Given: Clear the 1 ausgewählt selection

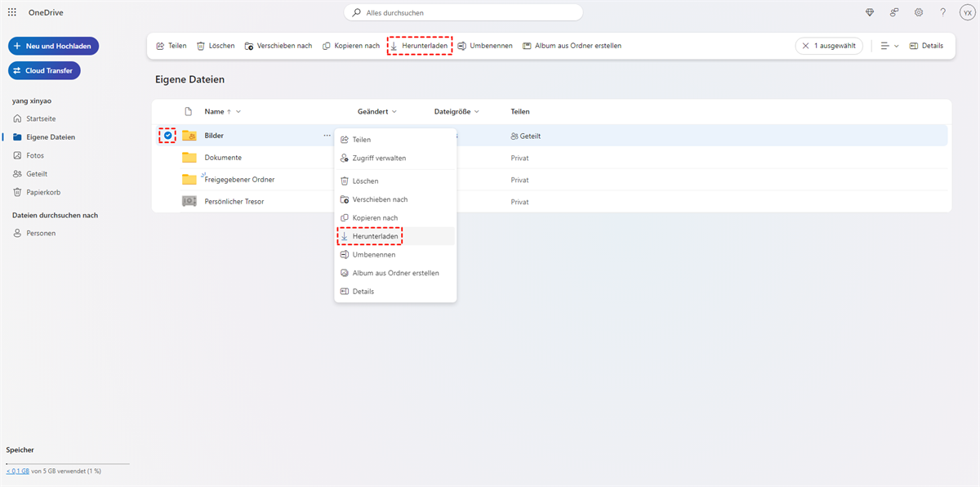Looking at the screenshot, I should [806, 46].
